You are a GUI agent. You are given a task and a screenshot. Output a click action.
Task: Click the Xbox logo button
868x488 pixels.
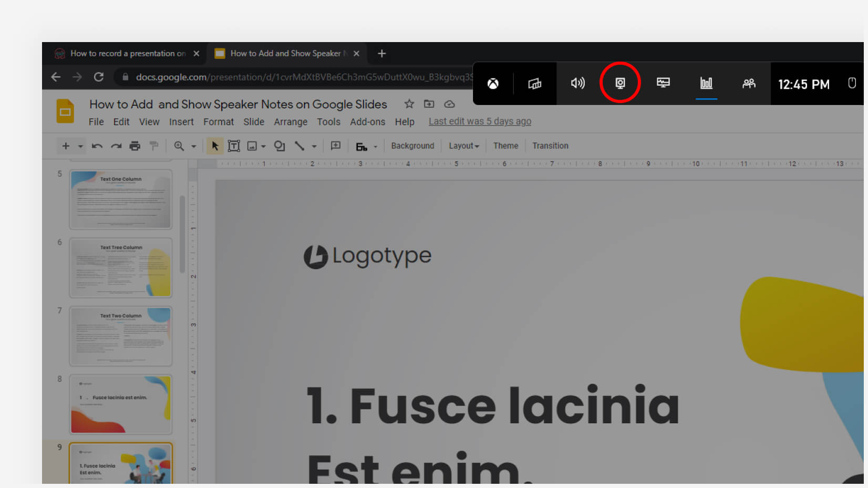tap(493, 84)
